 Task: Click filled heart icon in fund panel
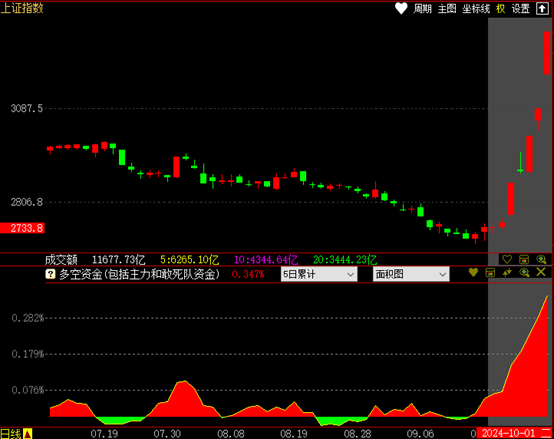tap(473, 272)
